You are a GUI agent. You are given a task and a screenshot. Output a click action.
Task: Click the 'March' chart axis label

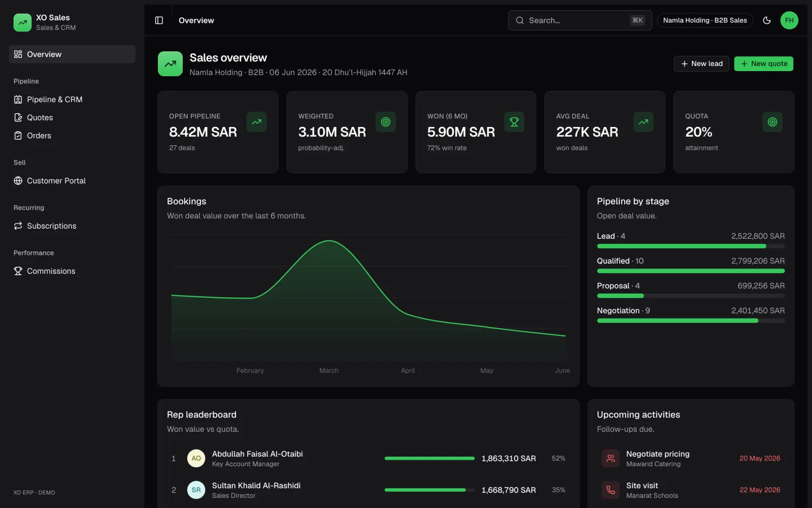[x=329, y=370]
